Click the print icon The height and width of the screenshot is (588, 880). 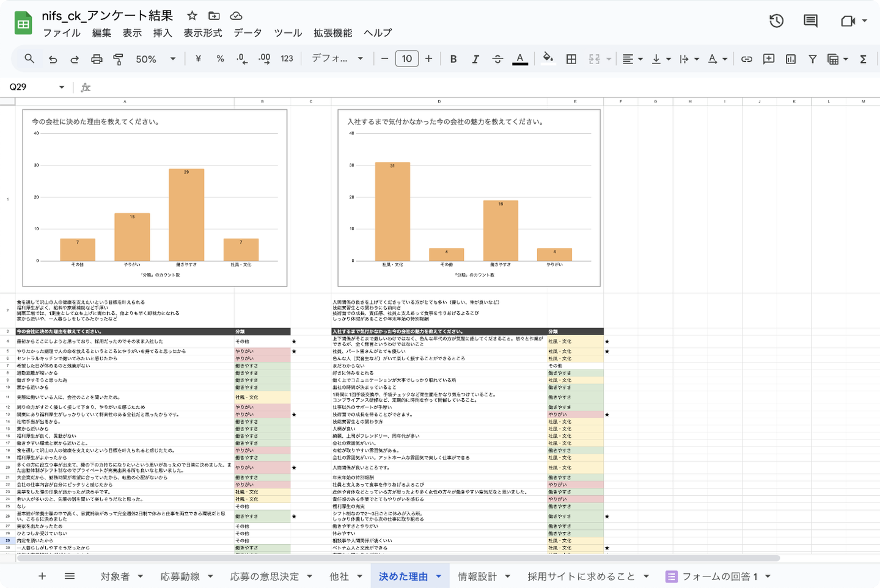pyautogui.click(x=97, y=59)
